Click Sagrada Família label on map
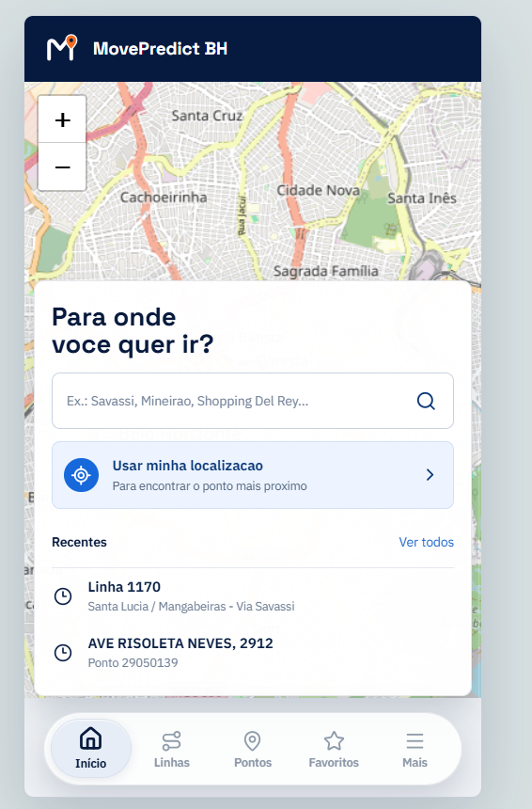 (326, 271)
